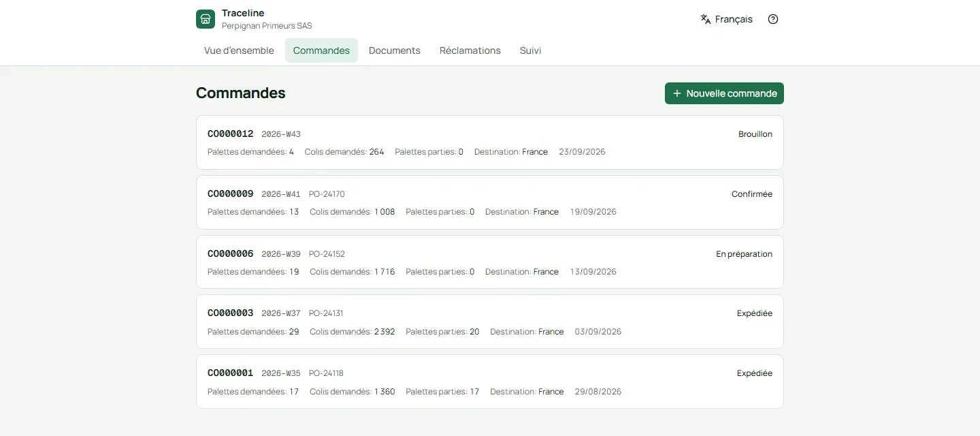Viewport: 980px width, 436px height.
Task: Open order CO000009
Action: pos(490,202)
